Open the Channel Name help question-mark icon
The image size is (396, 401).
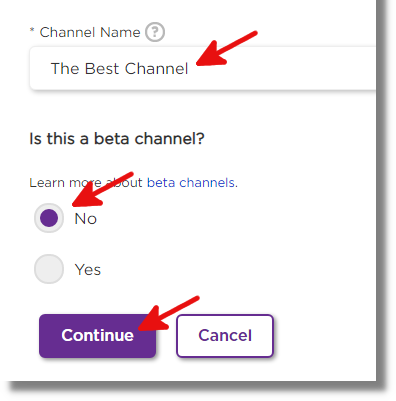point(155,32)
